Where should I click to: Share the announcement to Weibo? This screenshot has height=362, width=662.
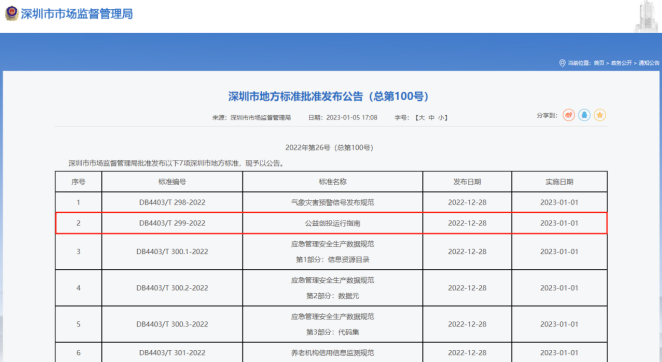[x=569, y=115]
